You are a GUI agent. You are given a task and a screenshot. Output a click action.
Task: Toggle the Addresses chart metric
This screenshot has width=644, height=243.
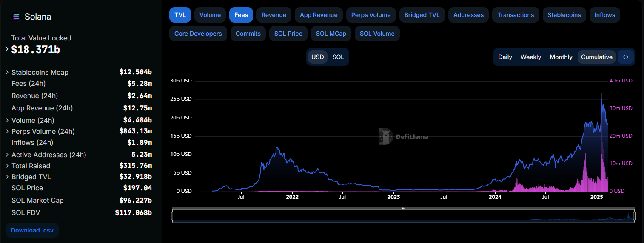[468, 15]
